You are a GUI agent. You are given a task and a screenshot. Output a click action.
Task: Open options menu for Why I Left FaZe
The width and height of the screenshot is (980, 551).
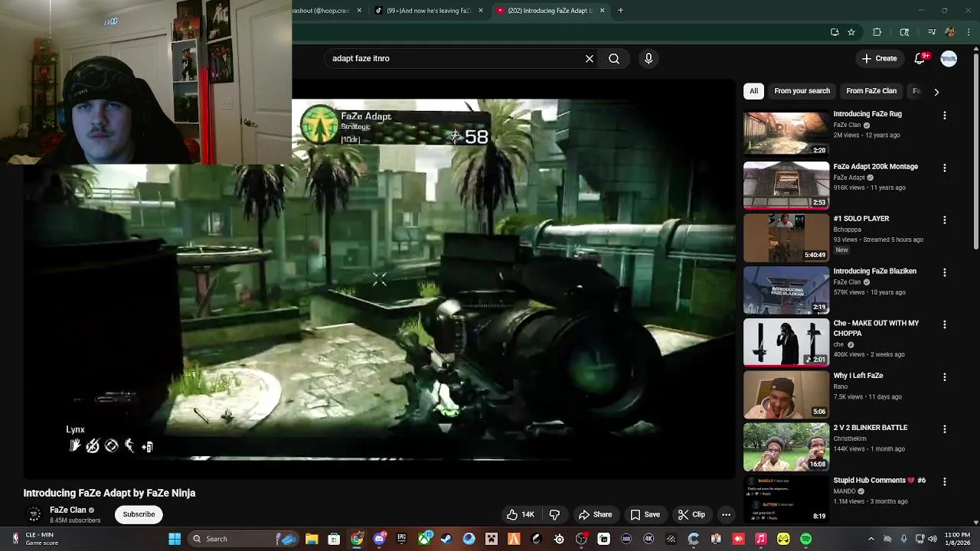(944, 377)
